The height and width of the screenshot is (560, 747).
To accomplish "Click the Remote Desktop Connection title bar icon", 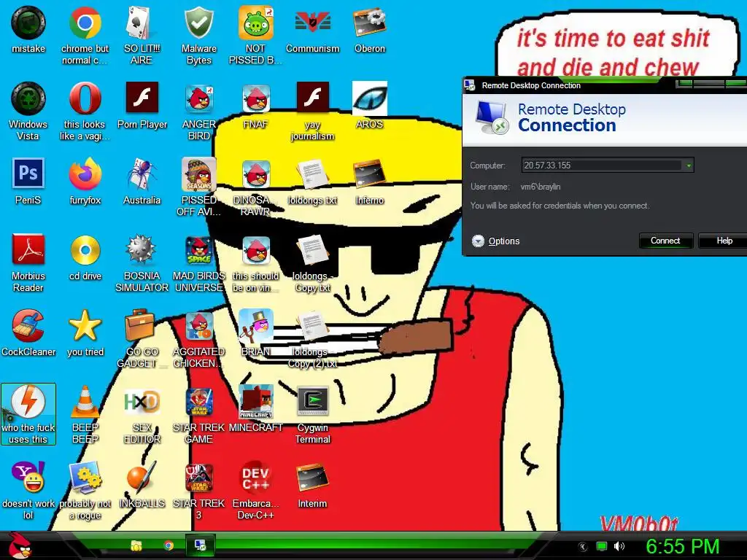I will (x=470, y=85).
